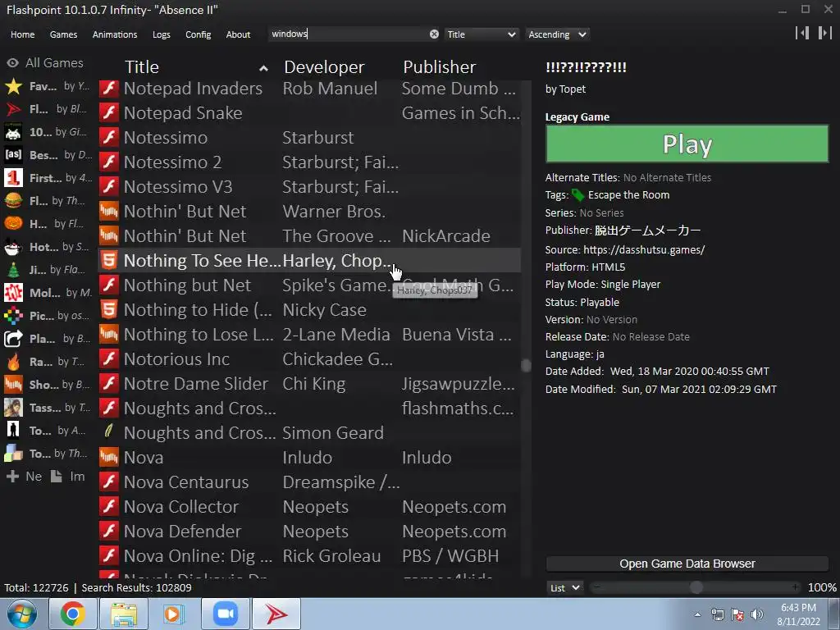Viewport: 840px width, 630px height.
Task: Select Nova Online: Dig row
Action: pyautogui.click(x=309, y=556)
